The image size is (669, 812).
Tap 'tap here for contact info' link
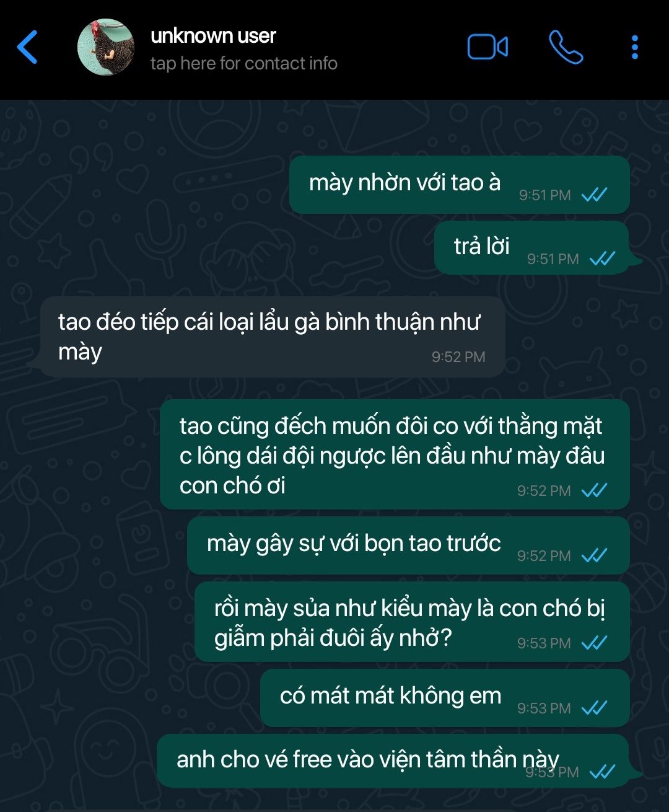pyautogui.click(x=244, y=63)
